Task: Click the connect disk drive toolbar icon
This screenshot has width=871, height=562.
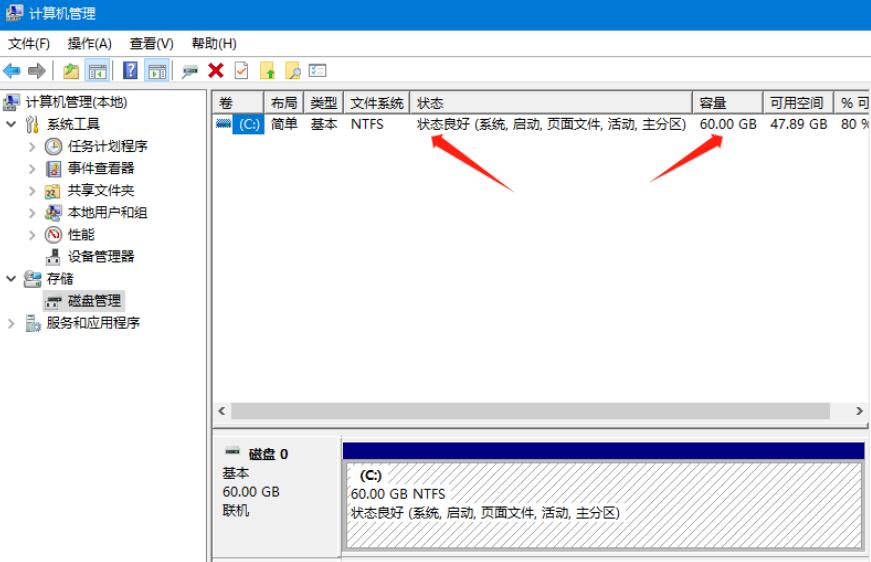Action: point(190,71)
